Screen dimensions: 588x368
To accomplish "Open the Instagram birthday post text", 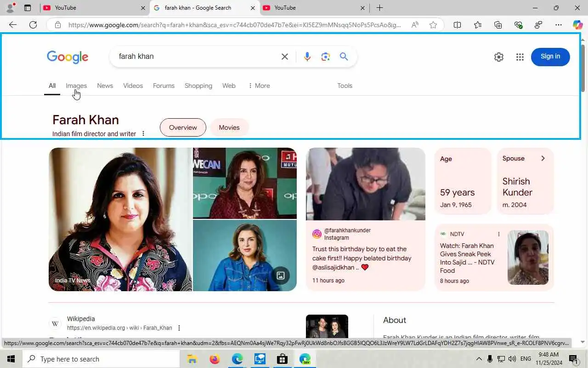I will (x=362, y=258).
